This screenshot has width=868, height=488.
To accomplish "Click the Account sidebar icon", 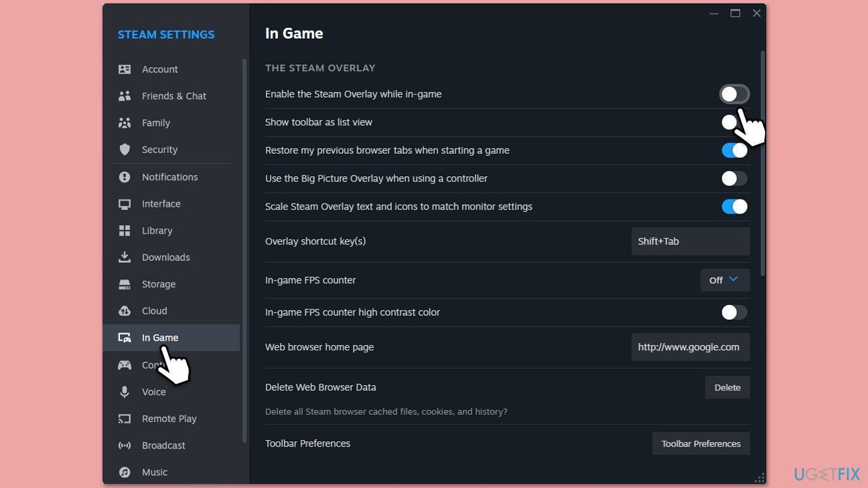I will [x=125, y=69].
